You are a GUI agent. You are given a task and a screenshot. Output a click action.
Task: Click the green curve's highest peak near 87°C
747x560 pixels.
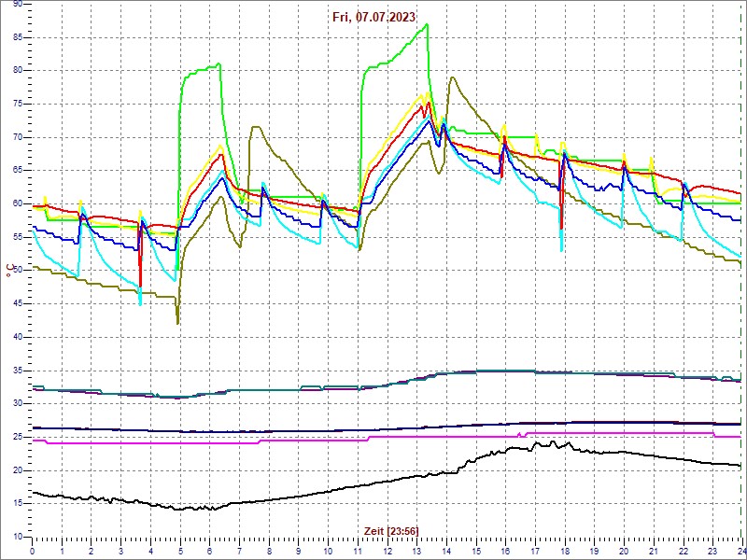[x=428, y=24]
